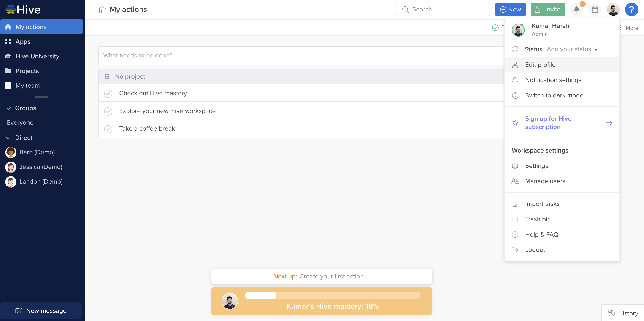
Task: Click the Settings gear icon
Action: pos(515,166)
